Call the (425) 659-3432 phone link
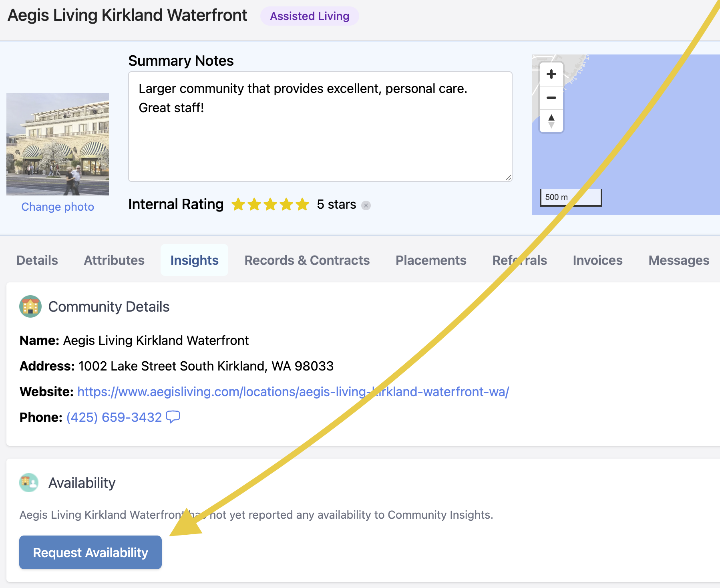This screenshot has height=588, width=720. 114,417
